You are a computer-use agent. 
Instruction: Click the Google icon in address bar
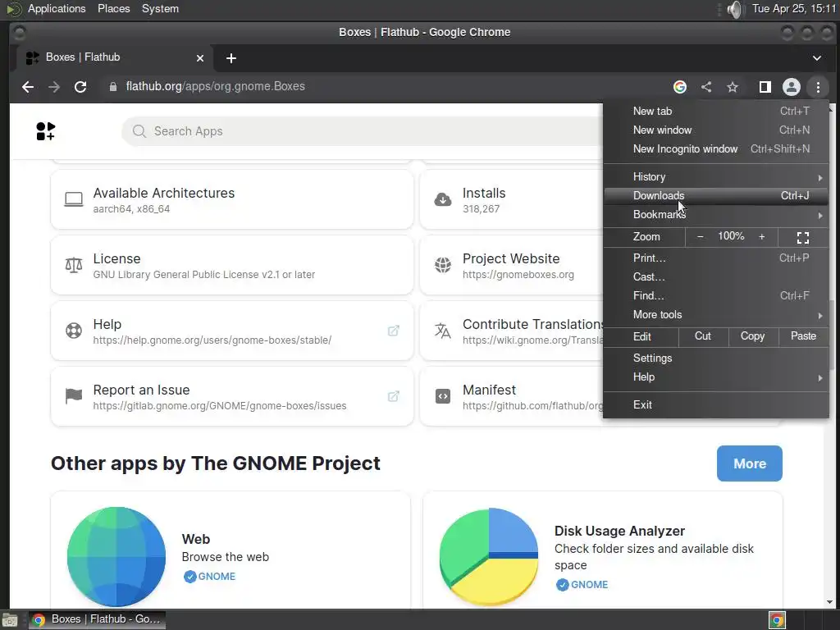(x=680, y=87)
